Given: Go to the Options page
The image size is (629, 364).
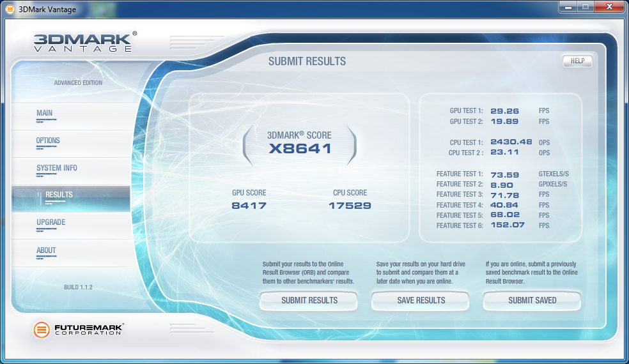Looking at the screenshot, I should [48, 141].
